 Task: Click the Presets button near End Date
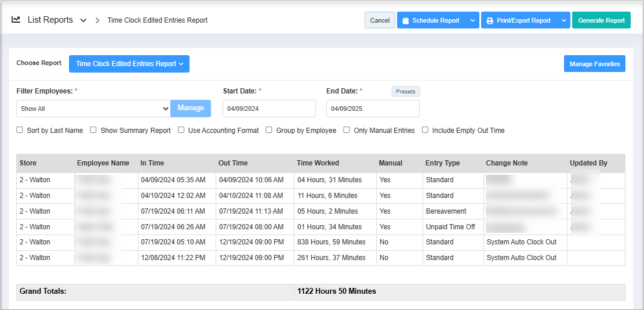(x=405, y=92)
